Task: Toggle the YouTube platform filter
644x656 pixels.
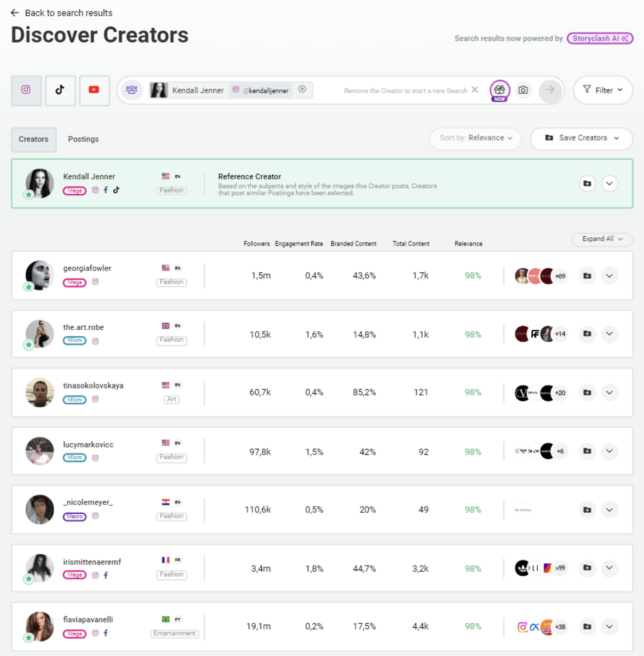Action: pos(94,90)
